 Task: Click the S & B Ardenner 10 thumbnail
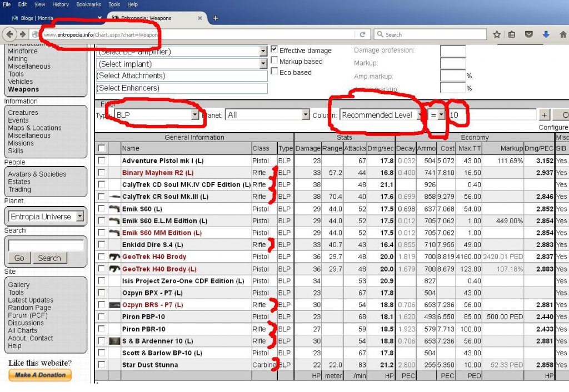click(x=114, y=341)
